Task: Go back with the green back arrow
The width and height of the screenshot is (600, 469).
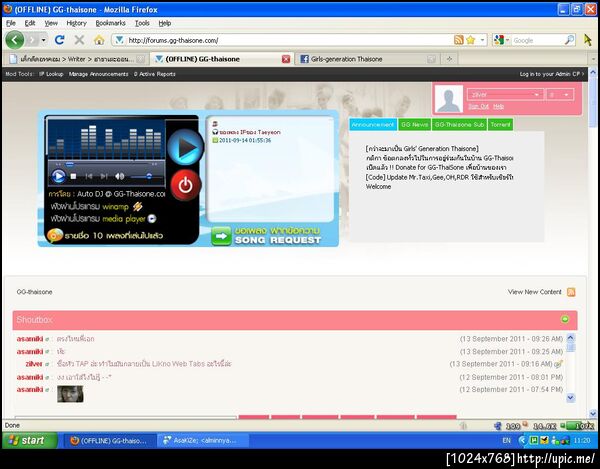Action: 15,40
